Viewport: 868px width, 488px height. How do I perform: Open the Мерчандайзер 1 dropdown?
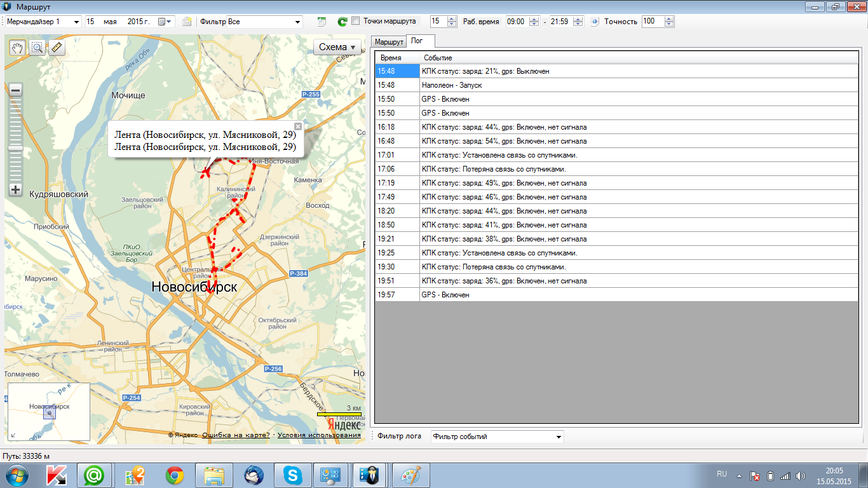coord(77,22)
